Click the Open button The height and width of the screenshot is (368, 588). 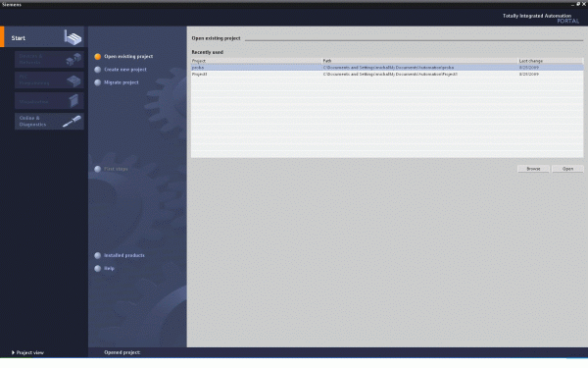(567, 169)
